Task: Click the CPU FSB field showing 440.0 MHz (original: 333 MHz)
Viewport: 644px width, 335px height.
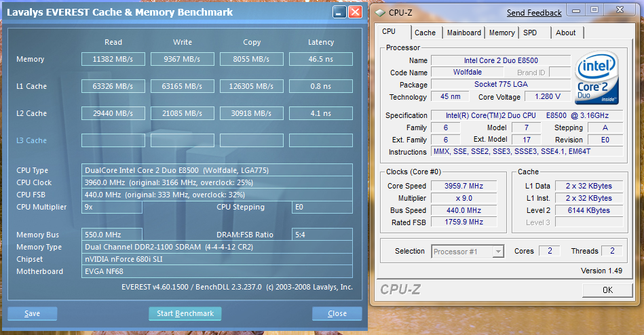Action: pos(217,195)
